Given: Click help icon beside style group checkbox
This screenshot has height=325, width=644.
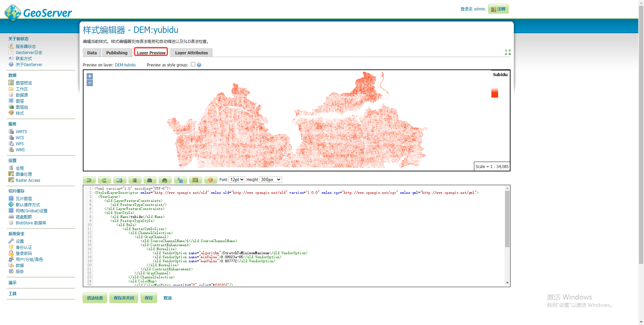Looking at the screenshot, I should click(x=199, y=65).
